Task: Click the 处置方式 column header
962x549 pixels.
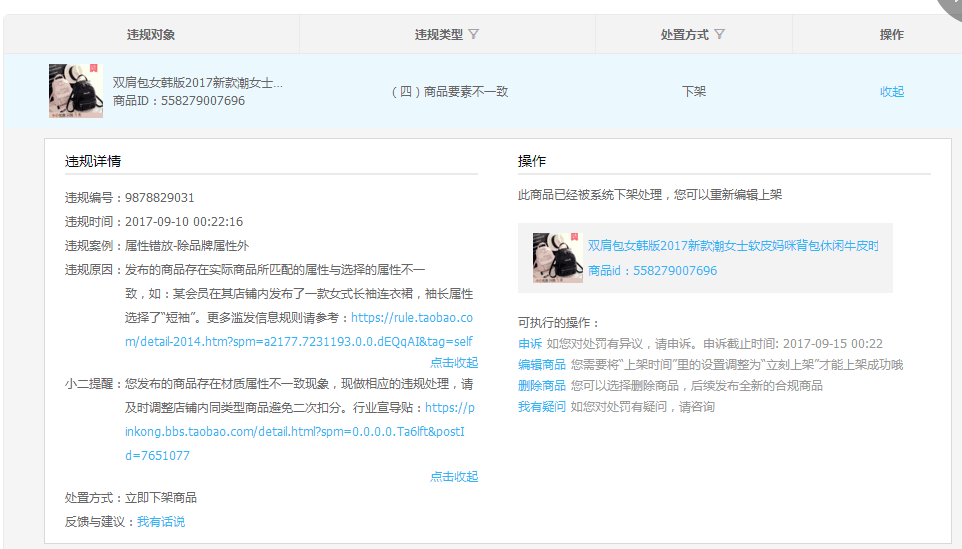Action: [x=685, y=34]
